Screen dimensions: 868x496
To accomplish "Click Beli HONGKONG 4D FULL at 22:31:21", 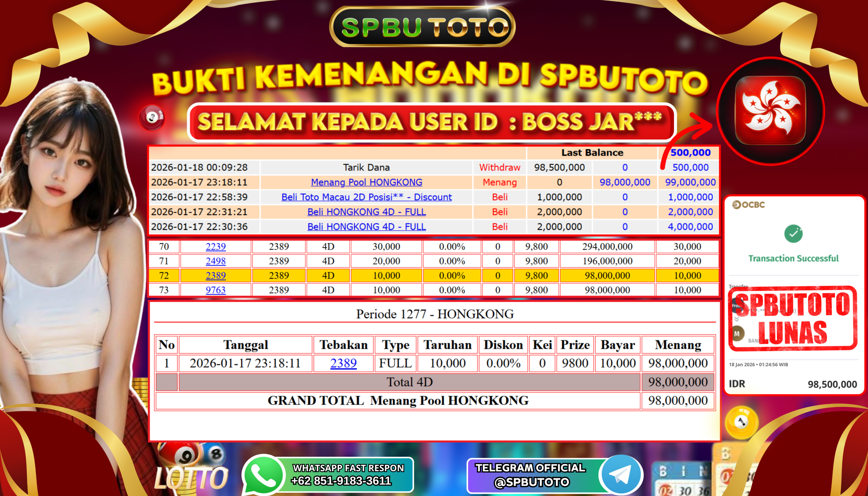I will tap(367, 212).
